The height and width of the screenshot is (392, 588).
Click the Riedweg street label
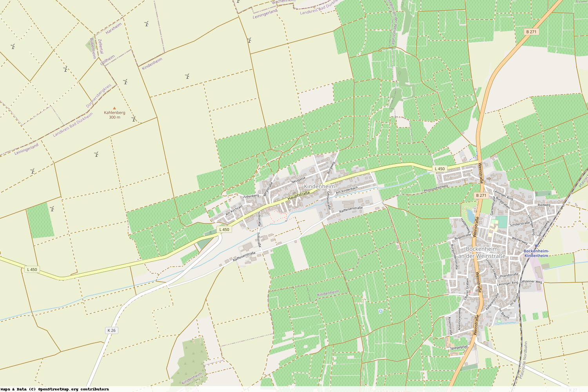tap(544, 205)
